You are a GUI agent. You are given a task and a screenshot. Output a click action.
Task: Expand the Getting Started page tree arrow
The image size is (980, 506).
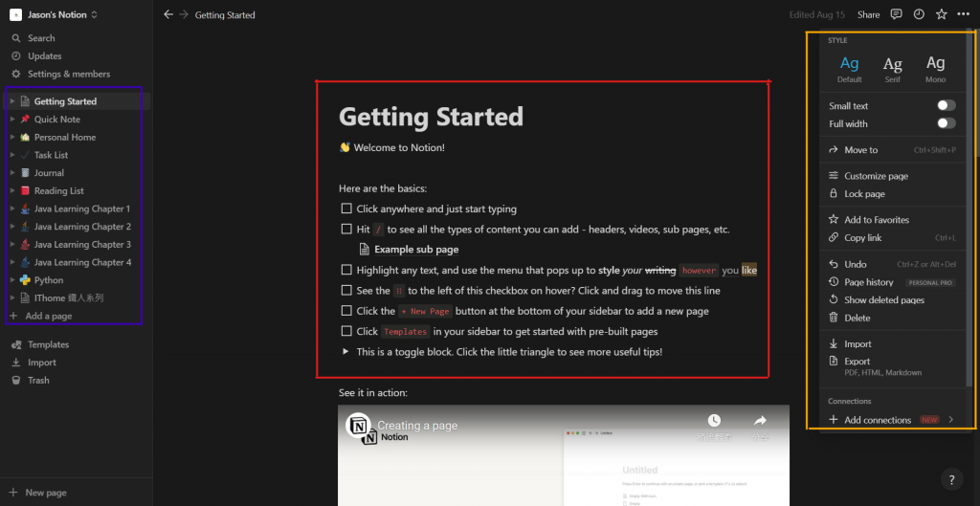tap(12, 101)
